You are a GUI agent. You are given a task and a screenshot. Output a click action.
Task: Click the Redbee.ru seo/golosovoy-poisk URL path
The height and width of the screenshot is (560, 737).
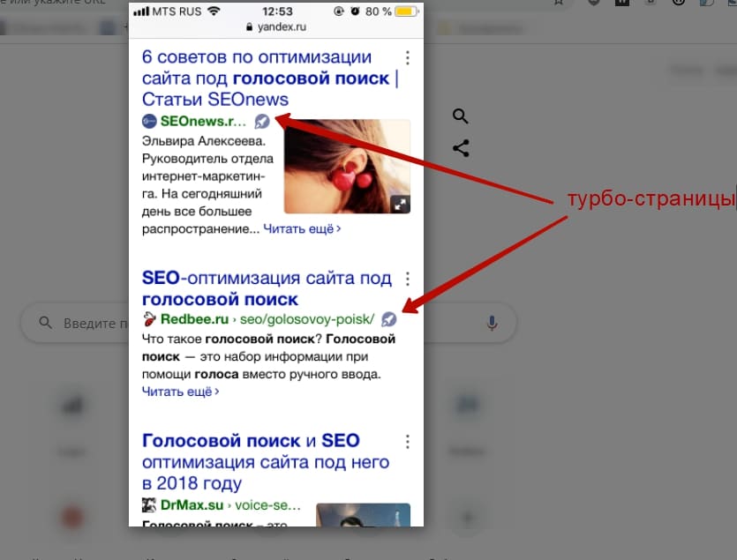point(307,319)
